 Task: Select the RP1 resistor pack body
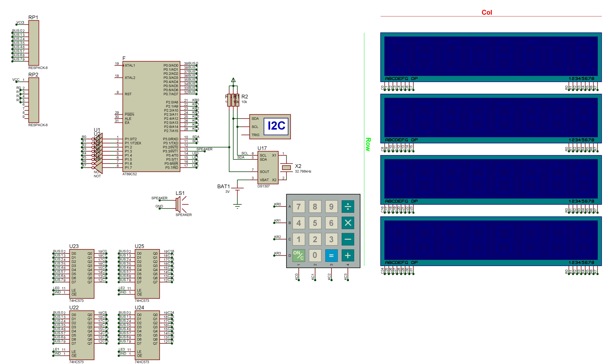tap(34, 43)
